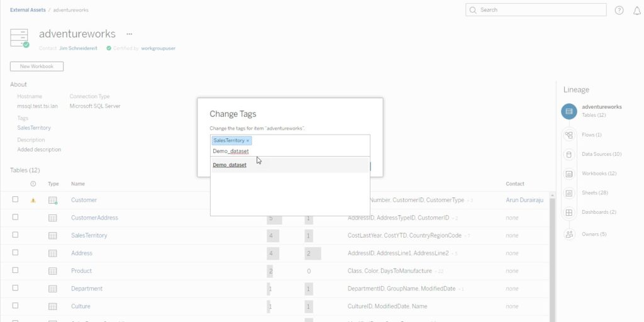The height and width of the screenshot is (322, 644).
Task: Click the 'Added description' text
Action: [x=39, y=150]
